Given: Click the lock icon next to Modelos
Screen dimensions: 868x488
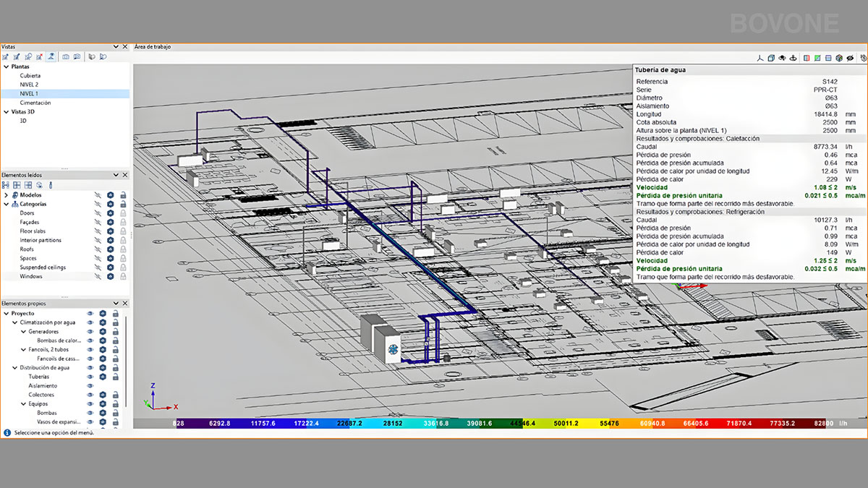Looking at the screenshot, I should click(x=124, y=195).
